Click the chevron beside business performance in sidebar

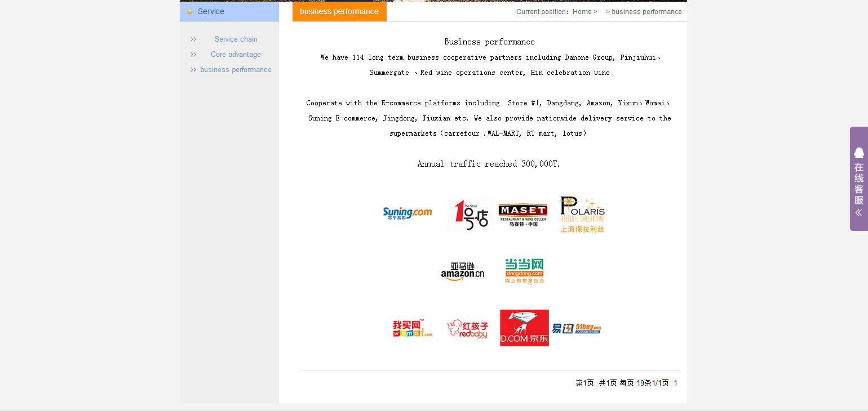(x=193, y=69)
